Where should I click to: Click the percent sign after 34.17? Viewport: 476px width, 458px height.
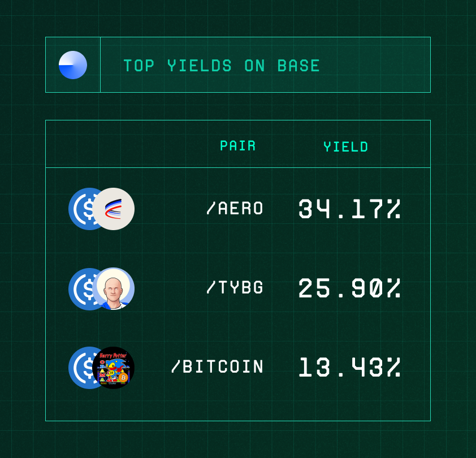click(393, 209)
